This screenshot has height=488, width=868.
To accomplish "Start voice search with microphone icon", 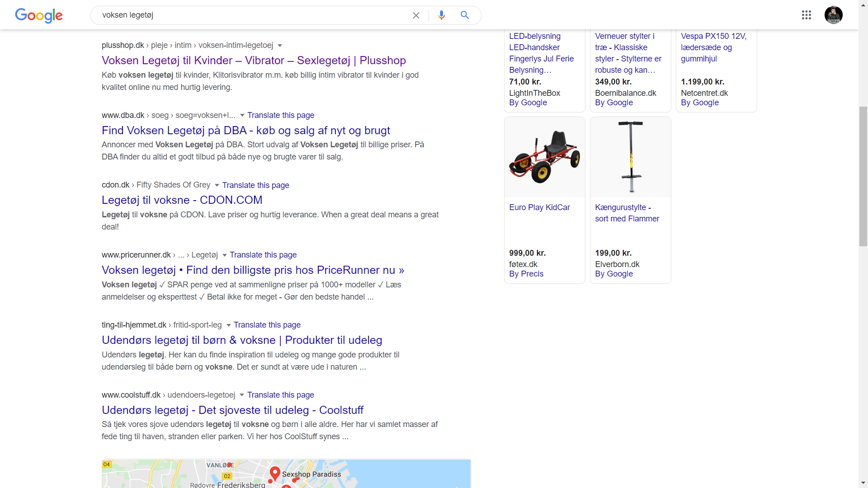I will (x=441, y=15).
